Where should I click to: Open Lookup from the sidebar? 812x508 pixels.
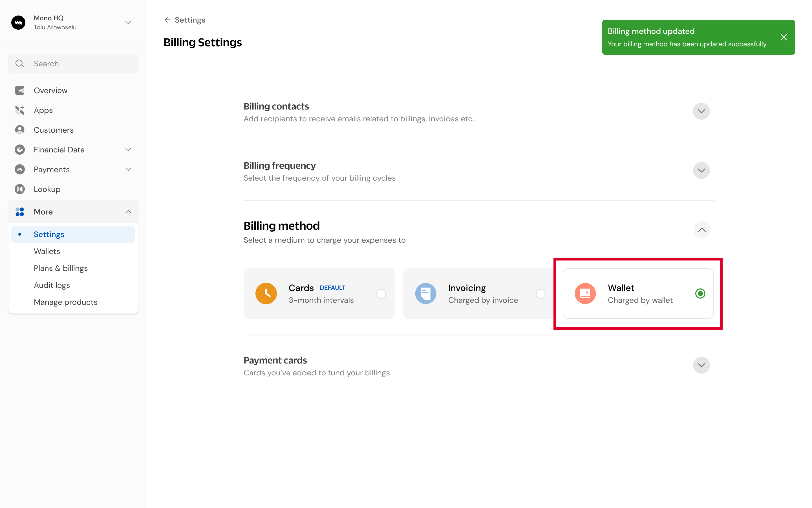(x=47, y=189)
